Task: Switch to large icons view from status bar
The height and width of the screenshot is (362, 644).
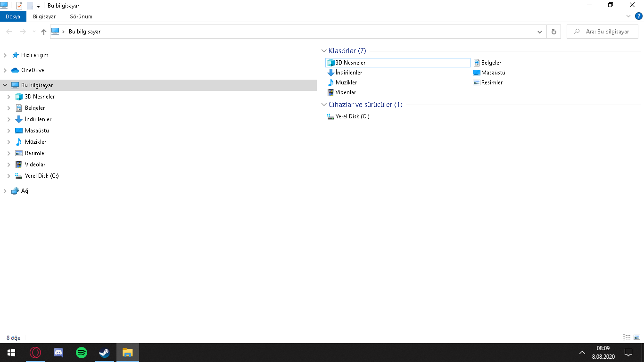Action: (x=637, y=337)
